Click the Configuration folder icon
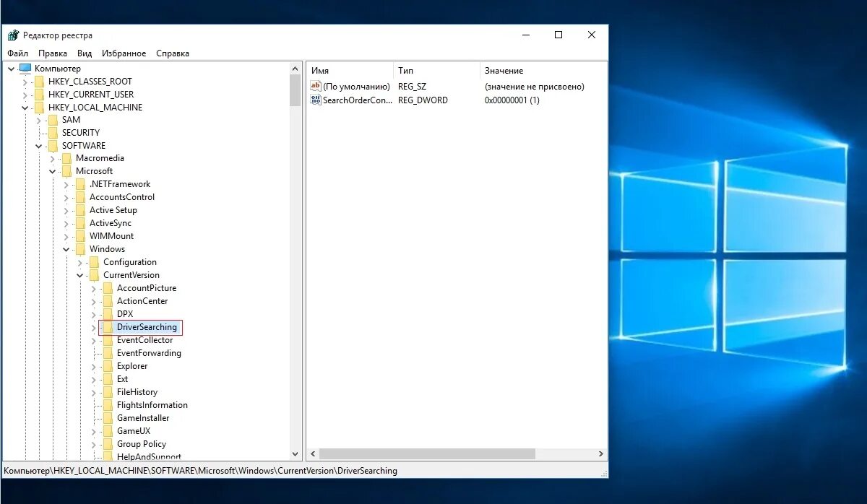Screen dimensions: 867x504 coord(94,262)
